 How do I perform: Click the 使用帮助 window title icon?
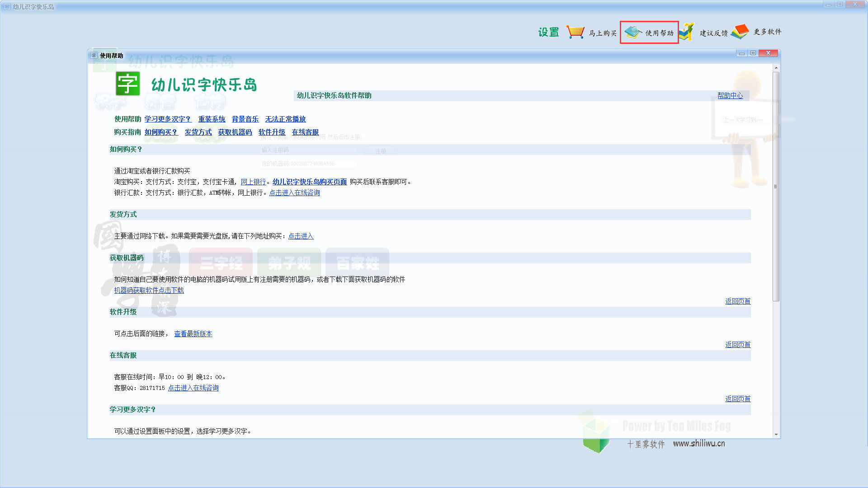point(94,56)
